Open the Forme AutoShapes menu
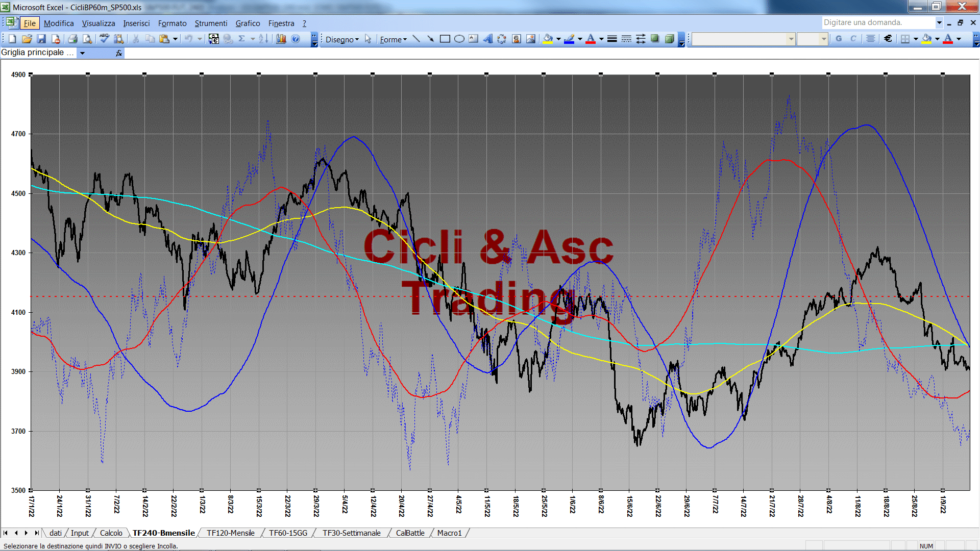This screenshot has height=551, width=980. 393,39
